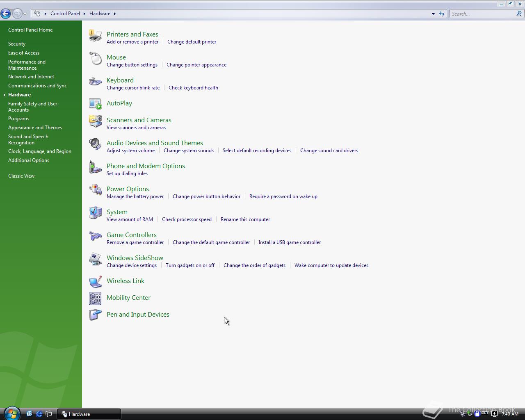Open Sound and Speech Recognition
The image size is (525, 420).
(x=28, y=139)
